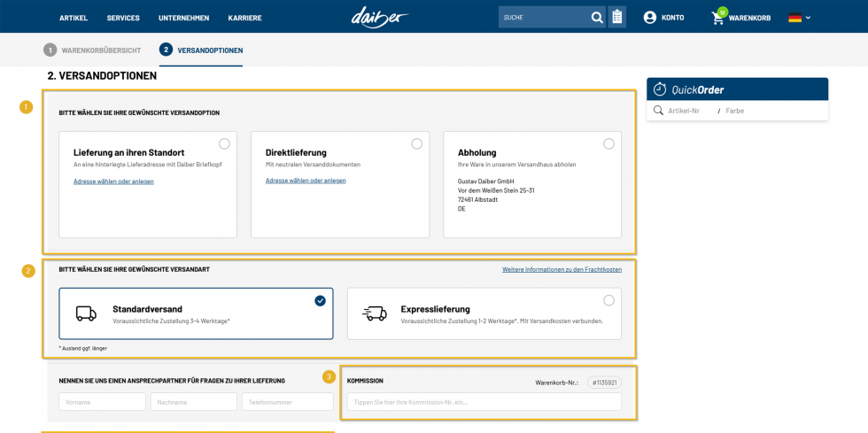Focus the SUCHE search field

click(544, 17)
